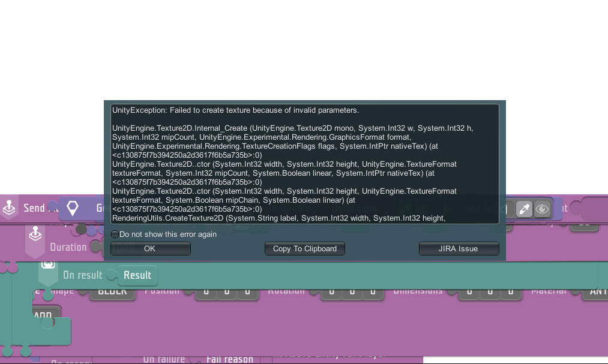
Task: Click the icon above On result
Action: [x=48, y=265]
